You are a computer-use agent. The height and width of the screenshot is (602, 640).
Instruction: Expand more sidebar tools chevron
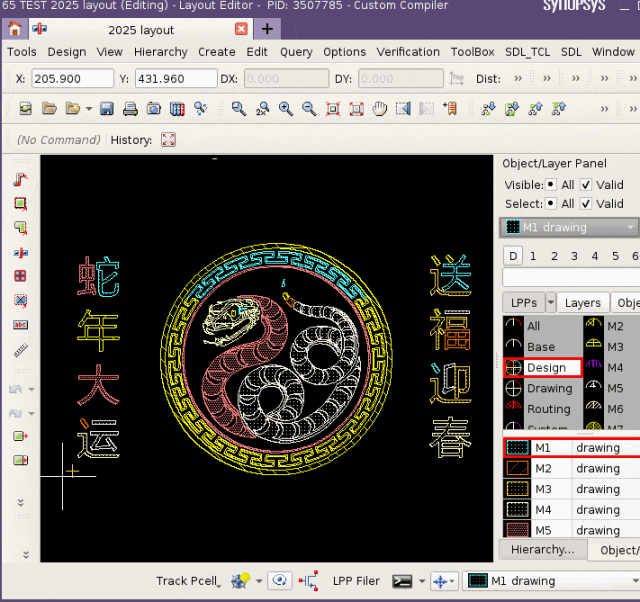coord(21,502)
